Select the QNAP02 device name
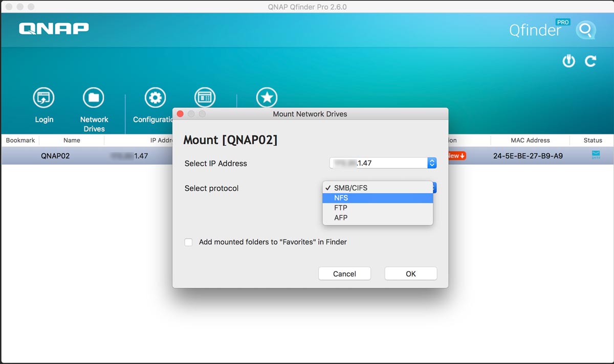The image size is (614, 364). point(55,156)
